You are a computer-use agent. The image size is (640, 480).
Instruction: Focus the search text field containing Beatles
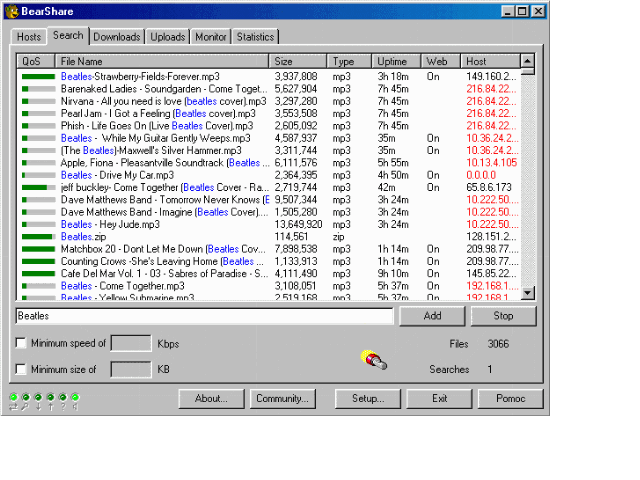pyautogui.click(x=204, y=316)
